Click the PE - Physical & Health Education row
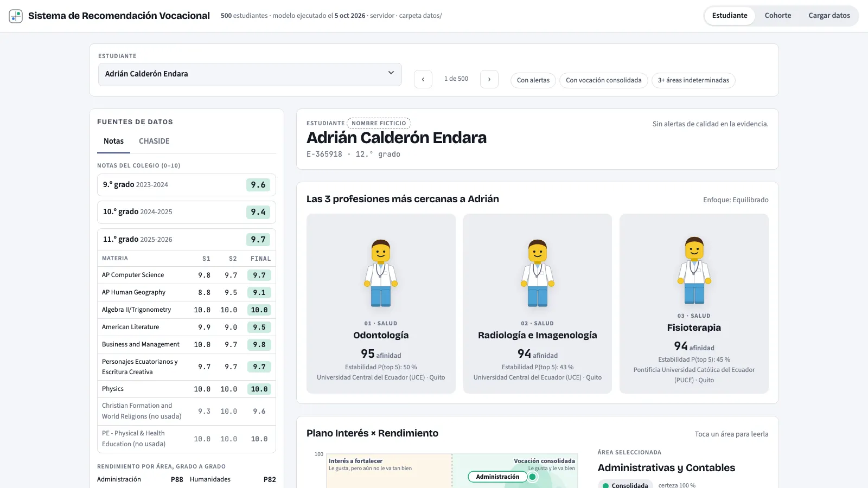868x488 pixels. click(187, 439)
